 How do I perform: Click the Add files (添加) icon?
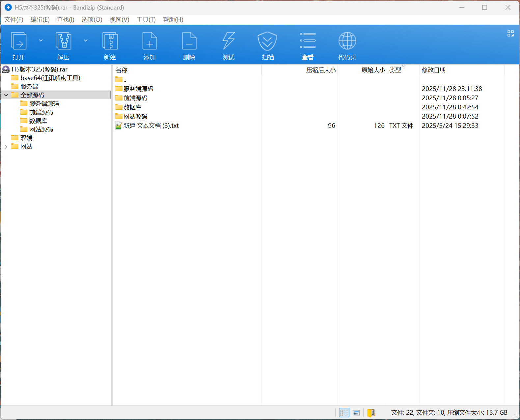click(150, 41)
